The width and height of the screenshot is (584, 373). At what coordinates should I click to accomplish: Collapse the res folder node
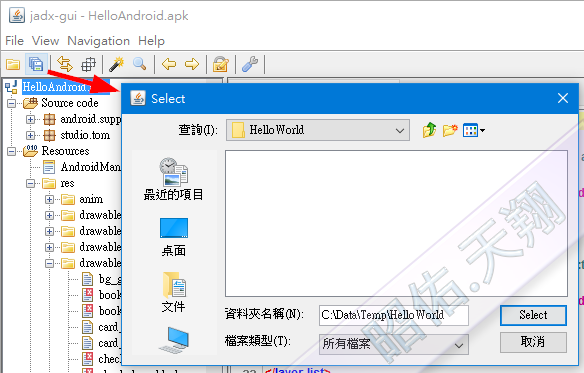pos(31,183)
